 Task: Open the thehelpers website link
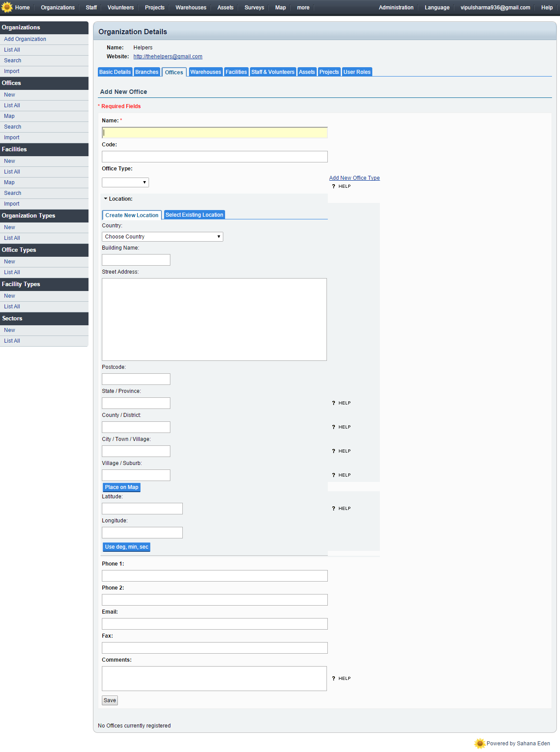[x=168, y=57]
